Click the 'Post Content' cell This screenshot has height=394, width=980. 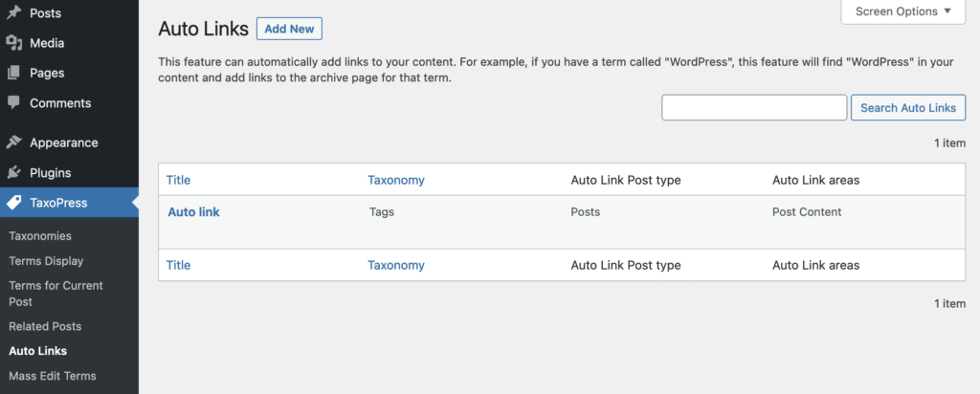[x=807, y=212]
